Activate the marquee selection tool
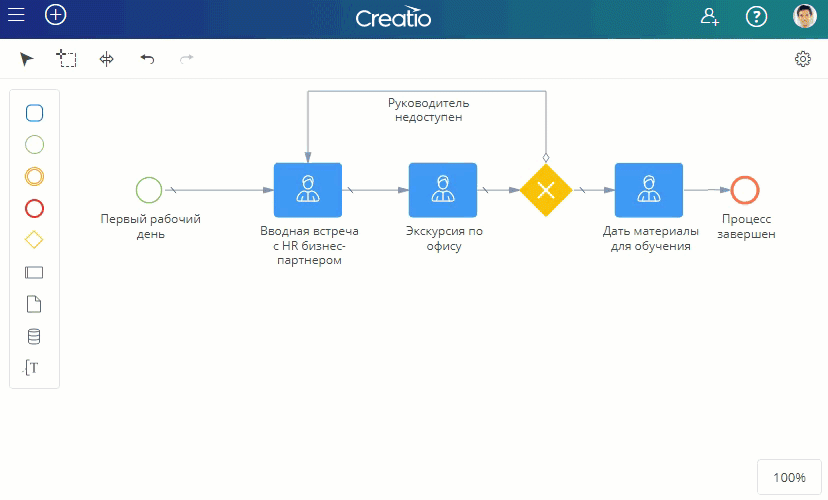The image size is (828, 500). (x=67, y=58)
